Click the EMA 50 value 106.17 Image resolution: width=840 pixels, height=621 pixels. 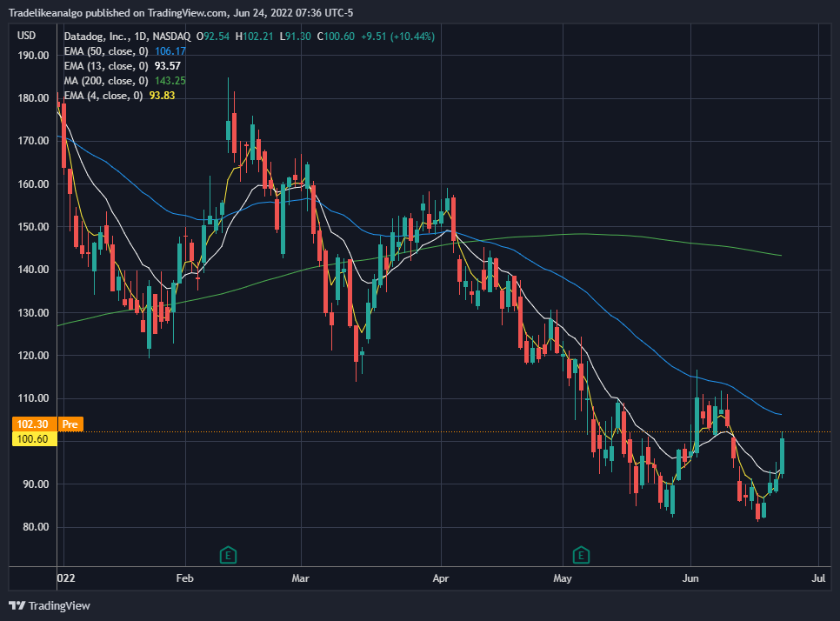pyautogui.click(x=170, y=51)
